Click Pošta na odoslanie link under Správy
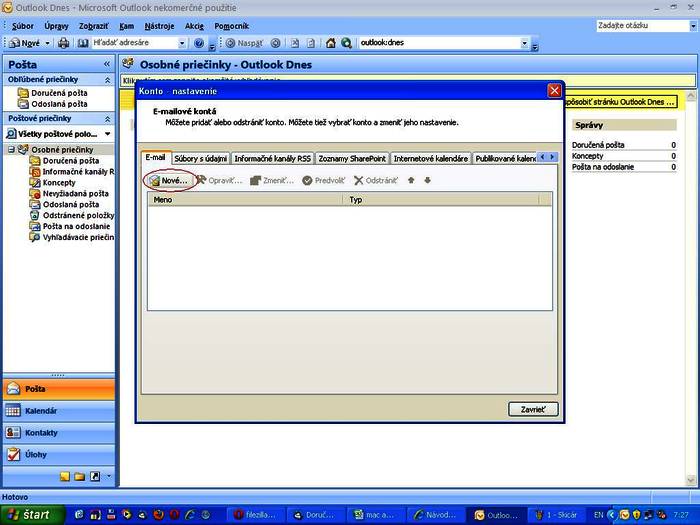700x525 pixels. tap(603, 167)
